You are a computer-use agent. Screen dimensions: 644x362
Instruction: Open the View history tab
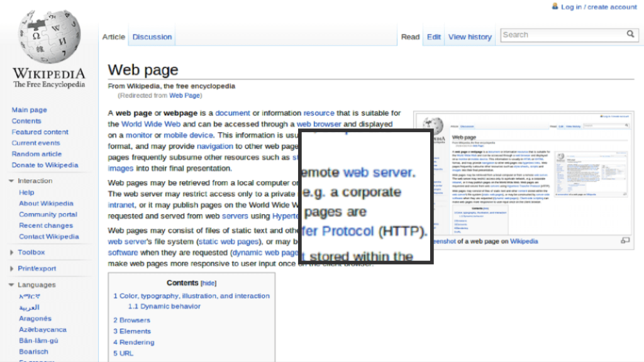[470, 37]
